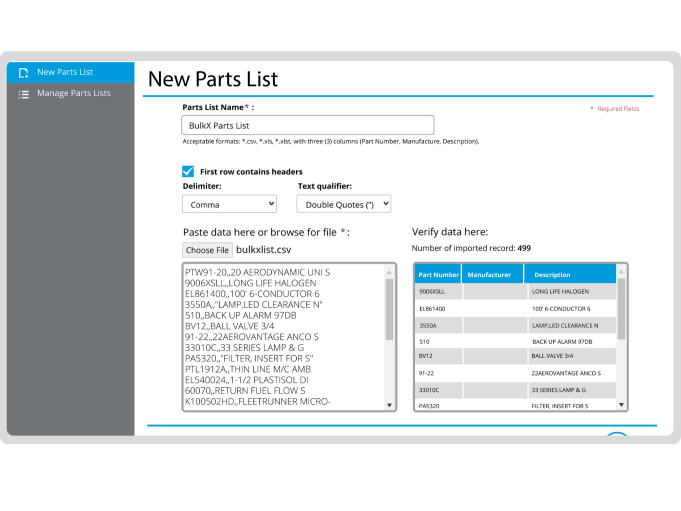The image size is (681, 511).
Task: Click the down arrow of the paste data scrollbar
Action: [390, 404]
